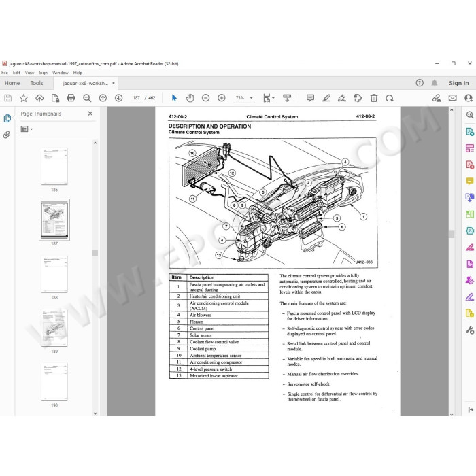Open the Help question mark icon
The width and height of the screenshot is (476, 476).
tap(420, 83)
